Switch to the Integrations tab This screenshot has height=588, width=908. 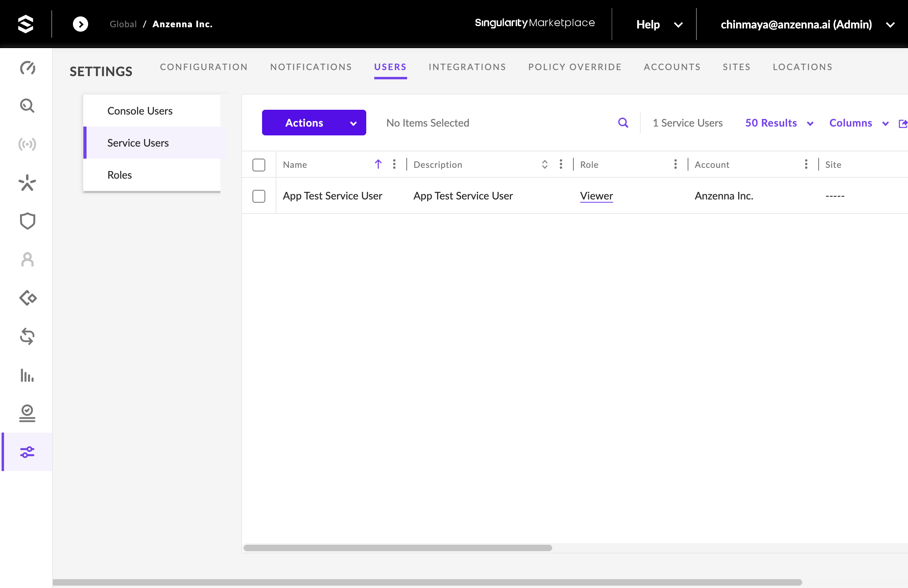pos(467,67)
